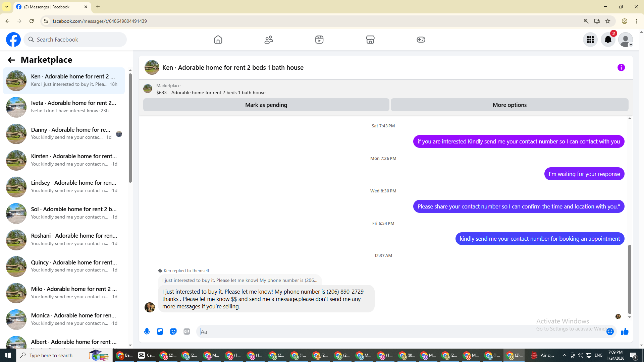Click the chat message scrollbar
This screenshot has width=644, height=362.
click(630, 279)
